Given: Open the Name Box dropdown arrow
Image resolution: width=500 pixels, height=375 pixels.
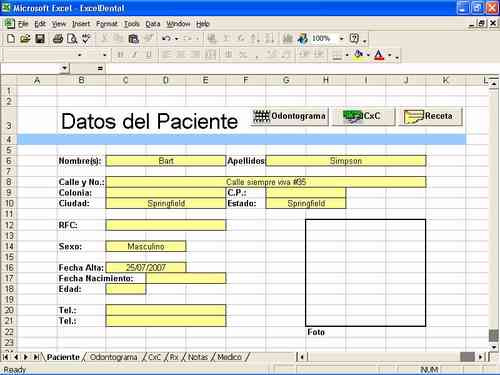Looking at the screenshot, I should pos(65,68).
